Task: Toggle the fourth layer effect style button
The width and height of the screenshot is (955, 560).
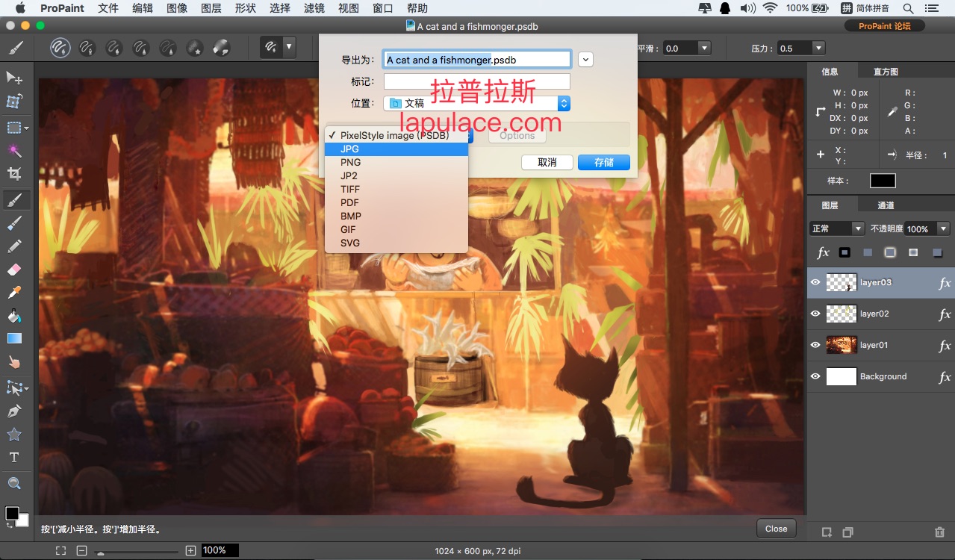Action: click(x=913, y=252)
